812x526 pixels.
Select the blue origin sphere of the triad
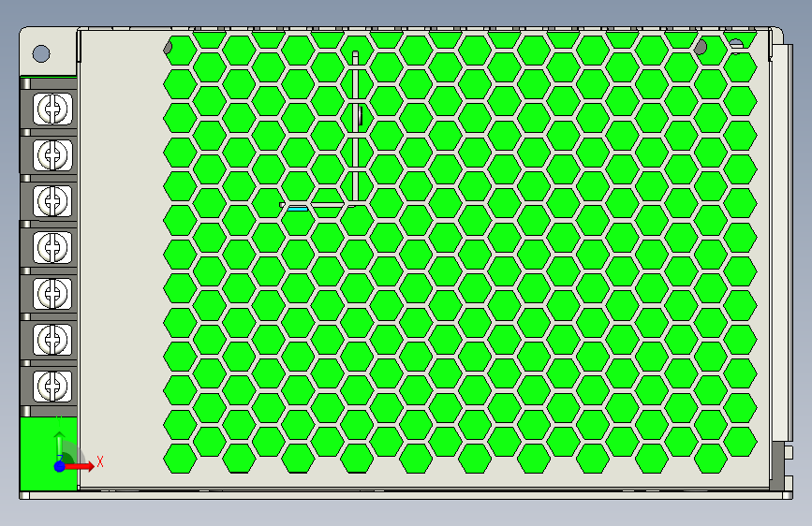[60, 466]
